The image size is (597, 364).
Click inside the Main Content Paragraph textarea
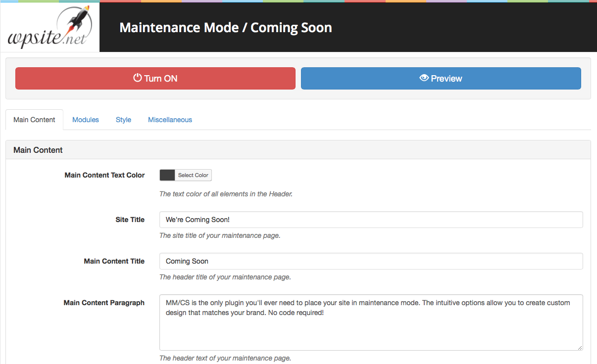tap(371, 322)
